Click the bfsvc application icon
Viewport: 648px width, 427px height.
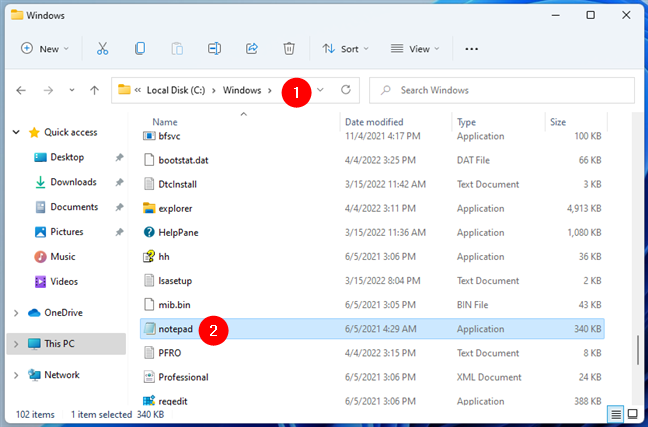tap(149, 136)
